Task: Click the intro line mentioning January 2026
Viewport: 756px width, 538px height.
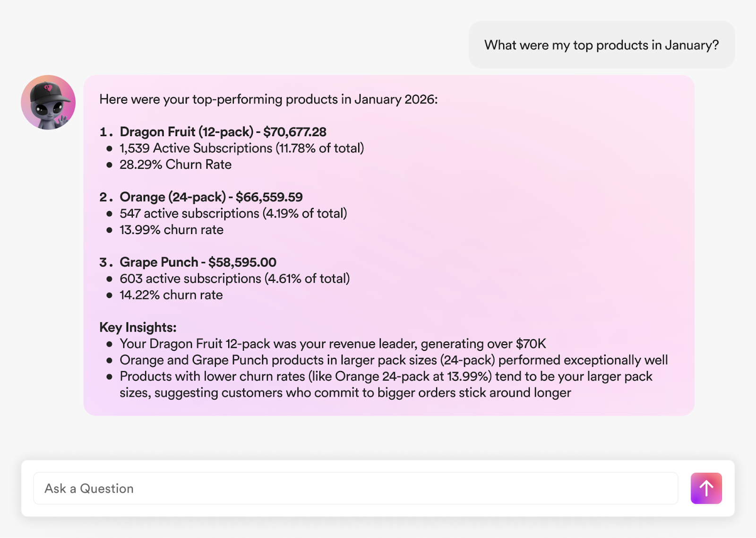Action: coord(268,99)
